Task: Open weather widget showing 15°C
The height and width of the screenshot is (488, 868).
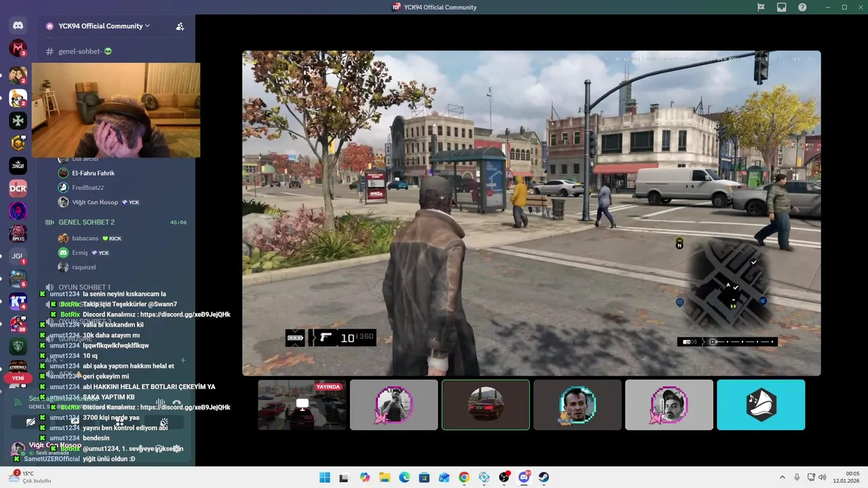Action: coord(30,477)
